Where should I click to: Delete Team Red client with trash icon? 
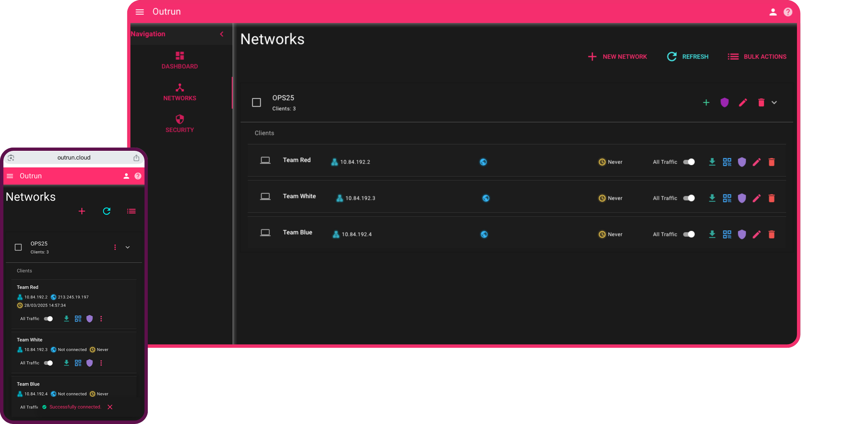point(771,162)
